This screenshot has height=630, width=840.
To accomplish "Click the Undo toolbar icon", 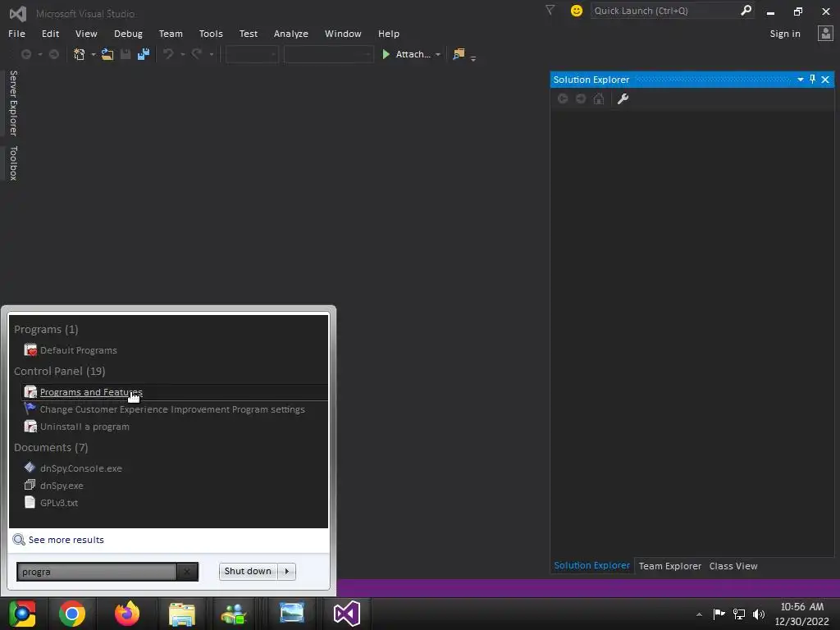I will coord(168,54).
